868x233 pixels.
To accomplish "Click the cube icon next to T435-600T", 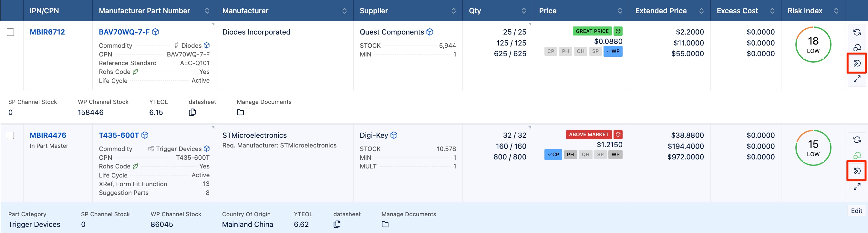I will (x=145, y=135).
